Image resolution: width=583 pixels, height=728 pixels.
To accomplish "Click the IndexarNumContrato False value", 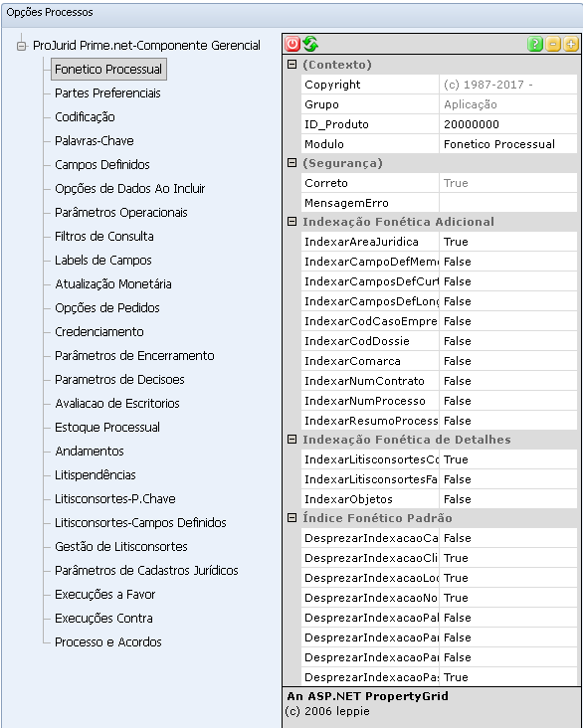I will pyautogui.click(x=507, y=381).
